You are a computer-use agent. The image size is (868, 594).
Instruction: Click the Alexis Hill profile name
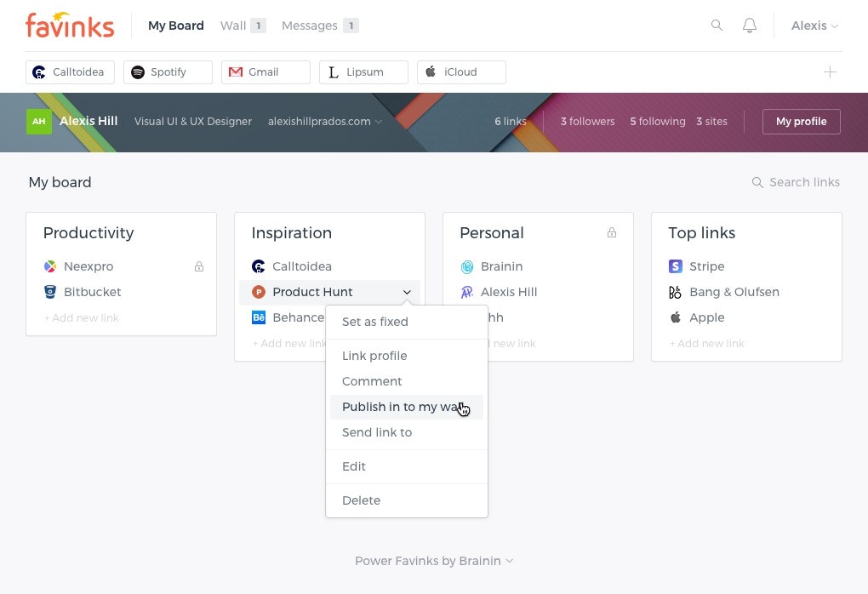pos(89,121)
